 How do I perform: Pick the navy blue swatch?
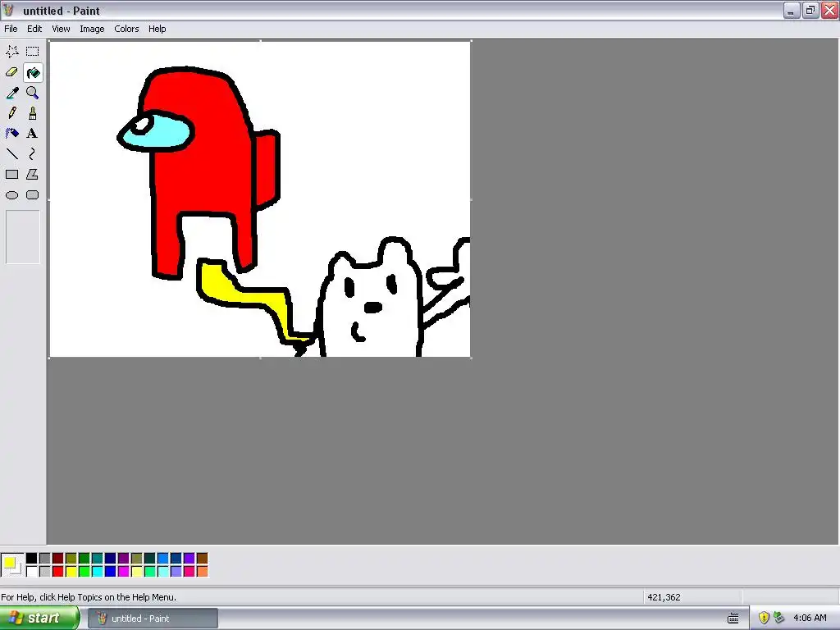pyautogui.click(x=111, y=559)
